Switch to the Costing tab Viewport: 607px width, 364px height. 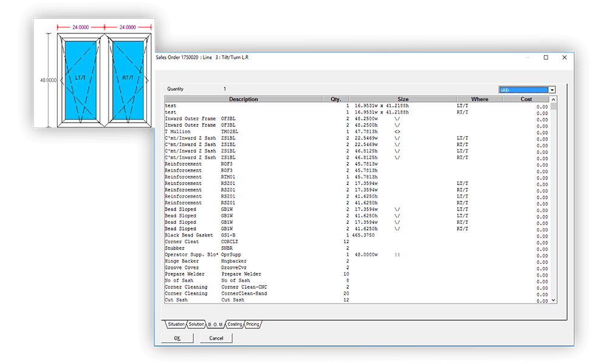[234, 325]
